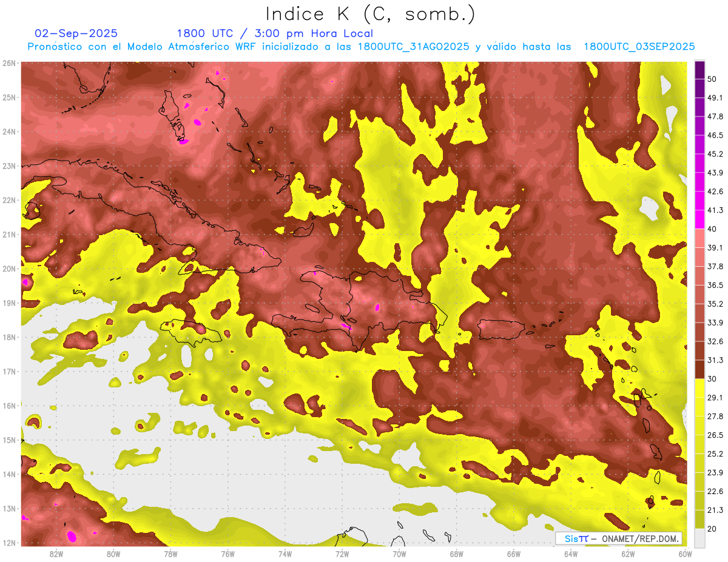Click the '26.5' colorbar label
The image size is (728, 562).
[715, 435]
